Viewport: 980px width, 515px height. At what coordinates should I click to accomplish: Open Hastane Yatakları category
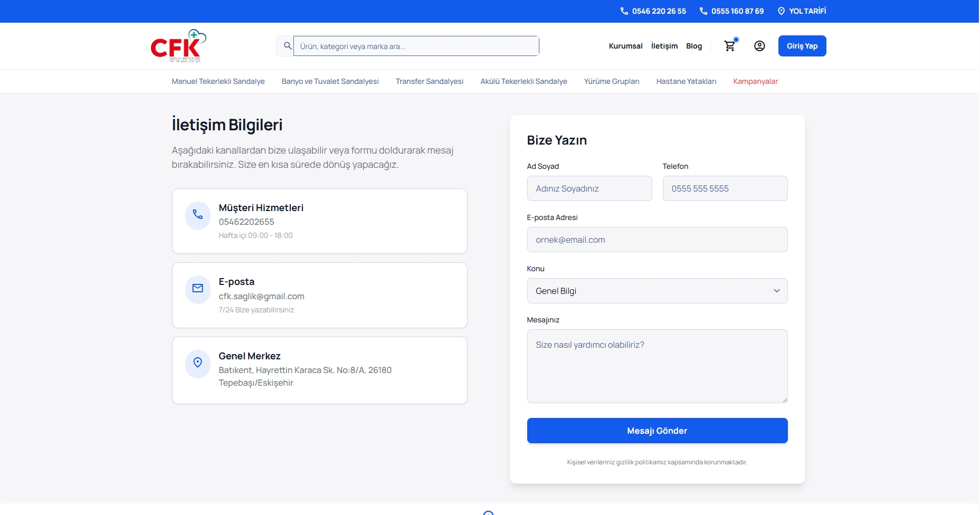point(686,81)
